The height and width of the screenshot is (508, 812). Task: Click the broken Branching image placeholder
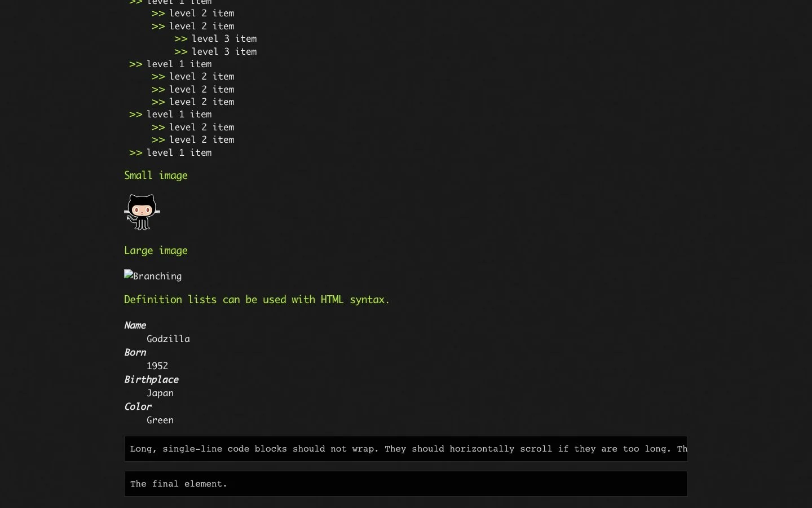point(153,276)
